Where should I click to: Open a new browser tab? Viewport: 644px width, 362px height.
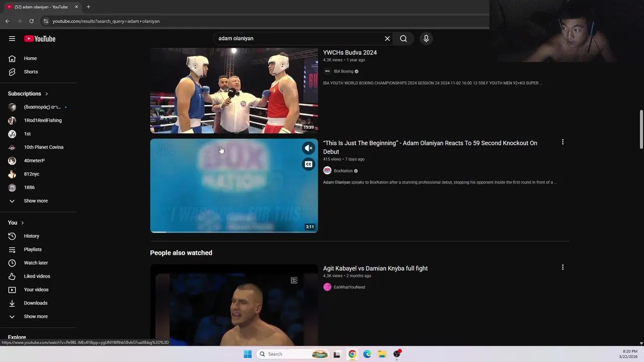(88, 7)
